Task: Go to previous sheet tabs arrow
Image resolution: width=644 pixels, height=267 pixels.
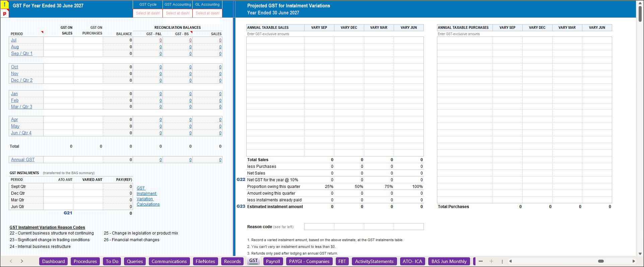Action: 11,261
